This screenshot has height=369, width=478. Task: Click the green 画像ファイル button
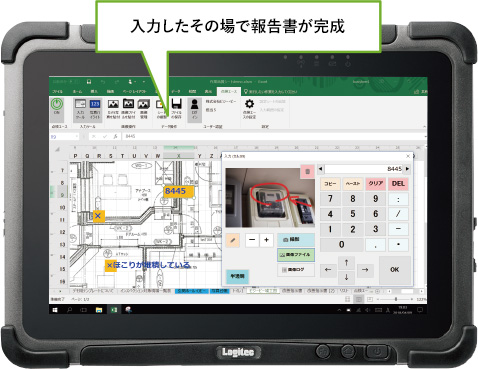(x=296, y=255)
